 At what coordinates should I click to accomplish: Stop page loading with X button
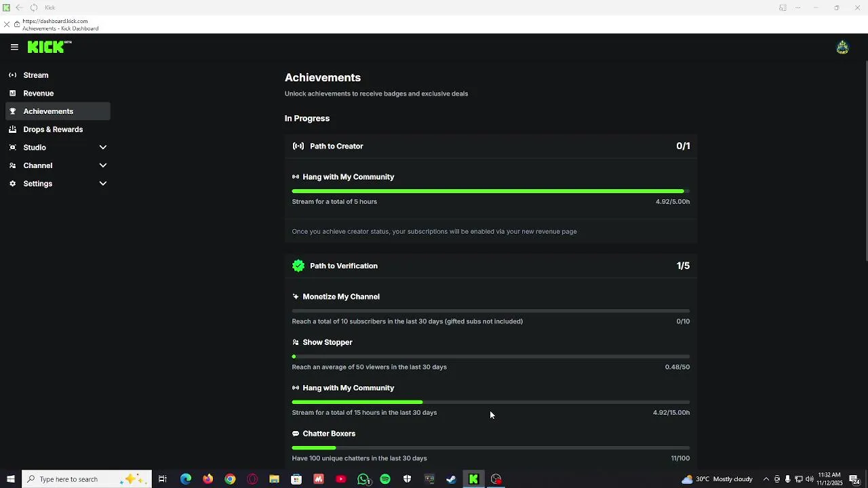[6, 24]
